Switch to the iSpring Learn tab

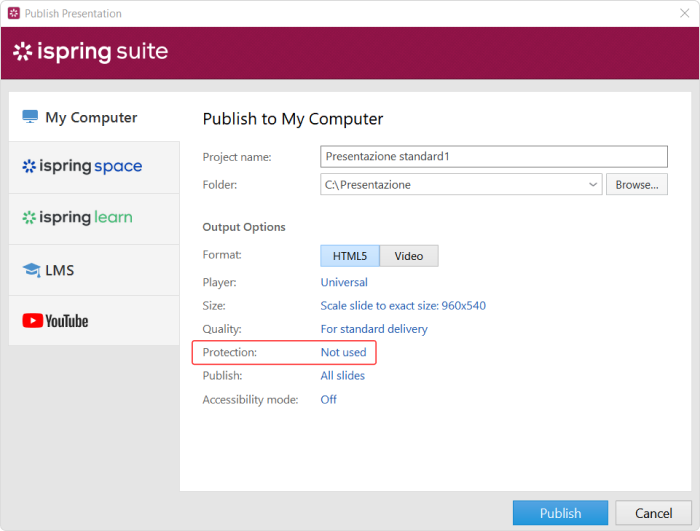point(94,218)
